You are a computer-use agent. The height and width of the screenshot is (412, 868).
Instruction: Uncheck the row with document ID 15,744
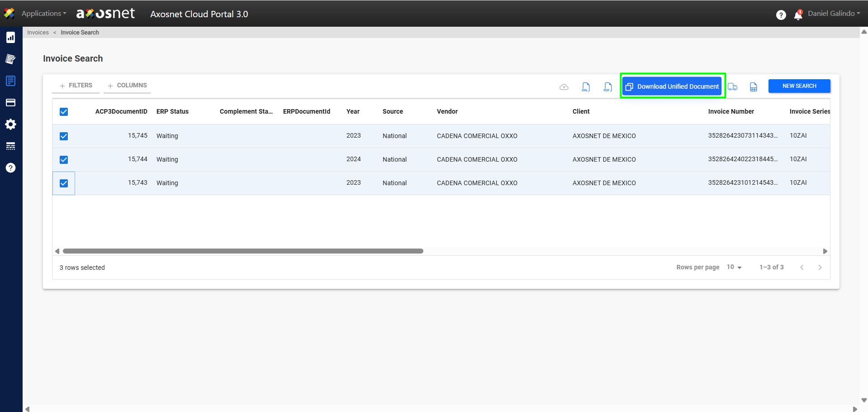pos(64,160)
